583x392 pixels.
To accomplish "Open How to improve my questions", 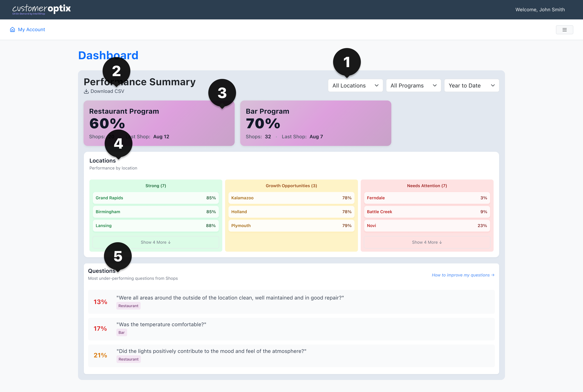I will (x=463, y=275).
